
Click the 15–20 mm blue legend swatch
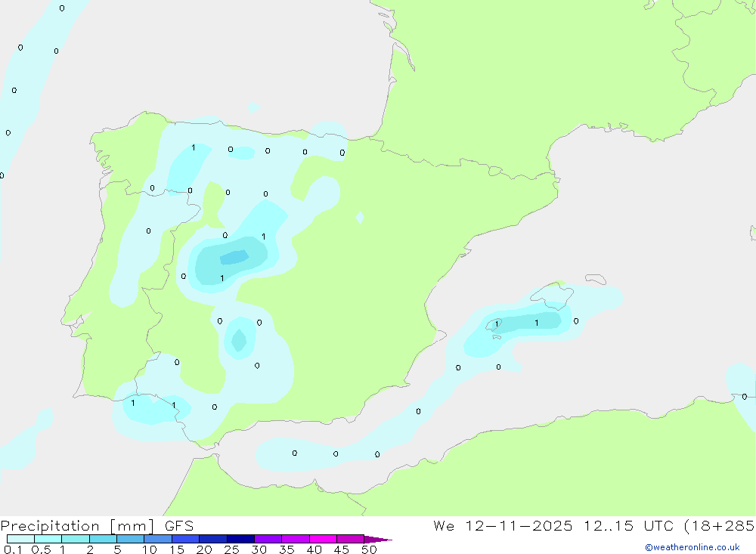(185, 539)
